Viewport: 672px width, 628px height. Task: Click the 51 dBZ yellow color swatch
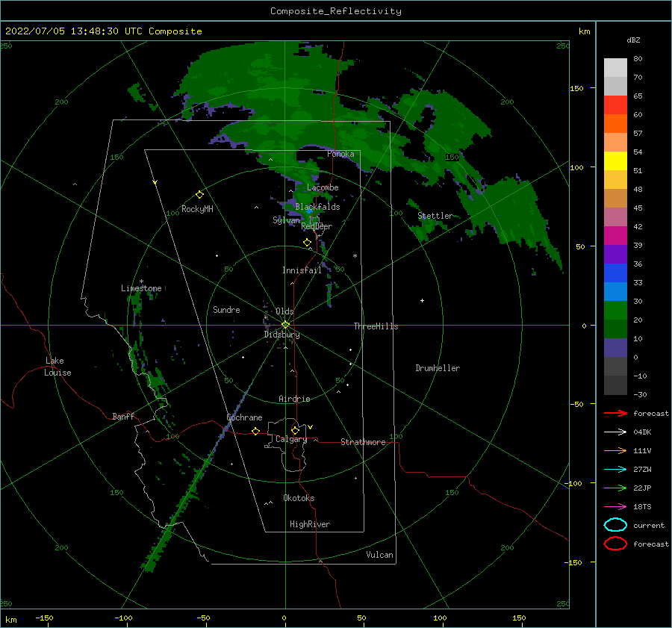(x=615, y=161)
